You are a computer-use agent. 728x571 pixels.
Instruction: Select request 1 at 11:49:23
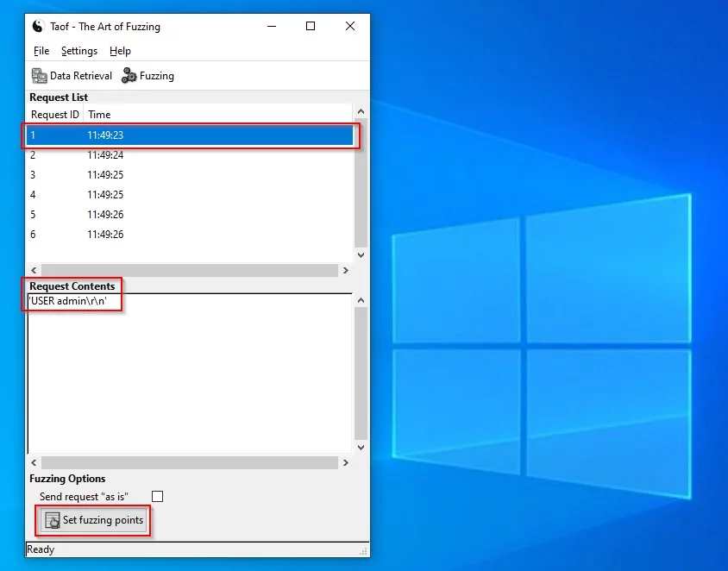[190, 135]
